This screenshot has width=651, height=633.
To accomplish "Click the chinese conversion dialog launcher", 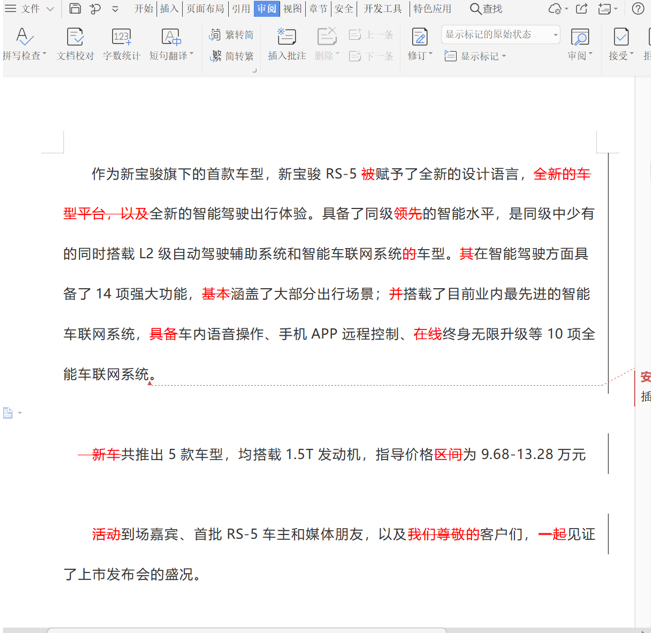I will [255, 71].
